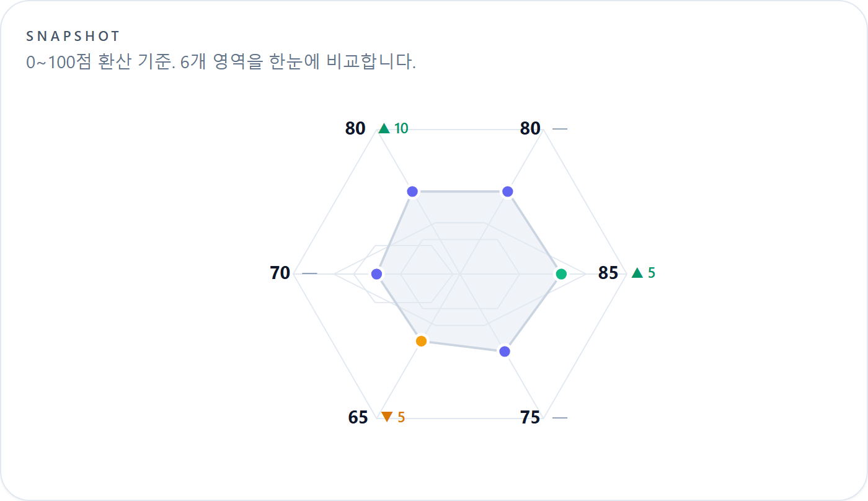Click the Korean description text under SNAPSHOT
The image size is (868, 501).
click(221, 63)
